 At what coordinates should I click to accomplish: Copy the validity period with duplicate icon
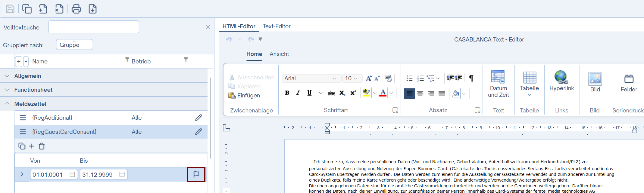point(22,146)
